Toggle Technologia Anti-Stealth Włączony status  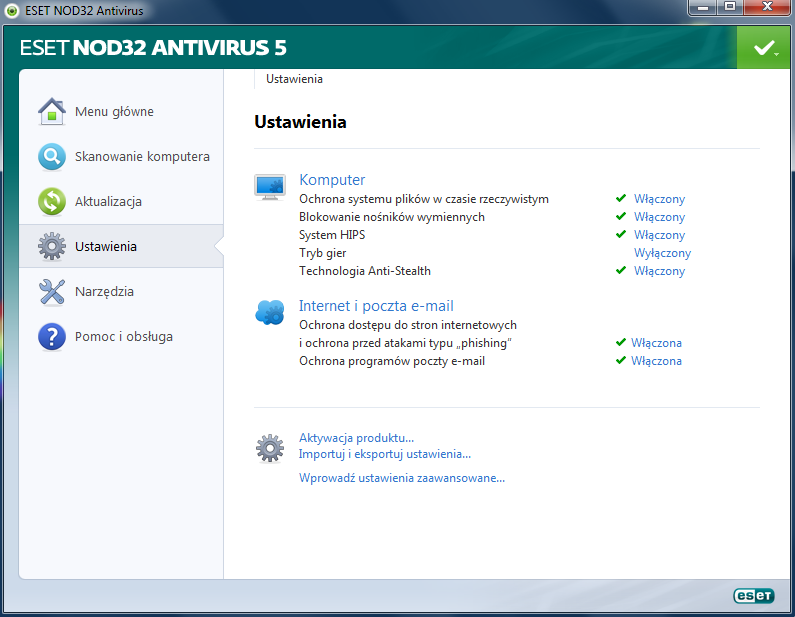659,271
